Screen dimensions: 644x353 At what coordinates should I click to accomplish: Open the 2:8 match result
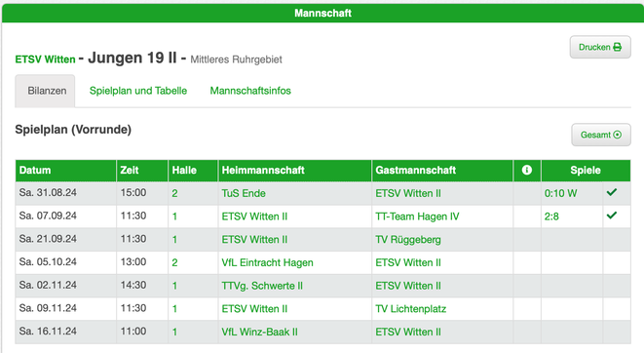(551, 216)
